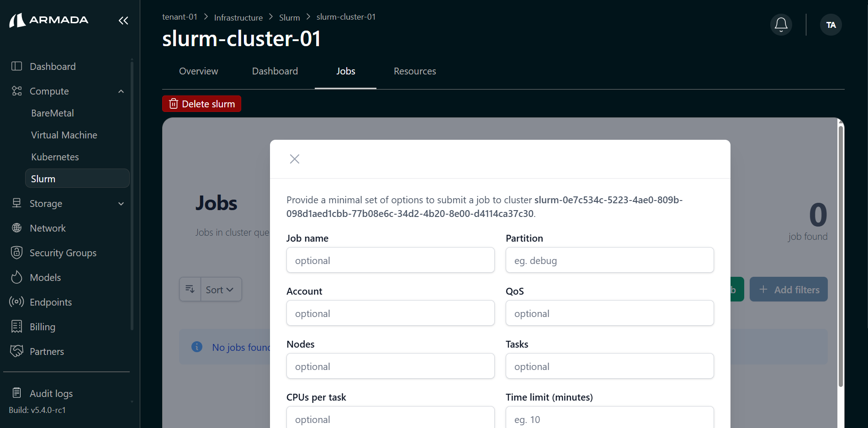Focus the Account field
The width and height of the screenshot is (868, 428).
391,313
